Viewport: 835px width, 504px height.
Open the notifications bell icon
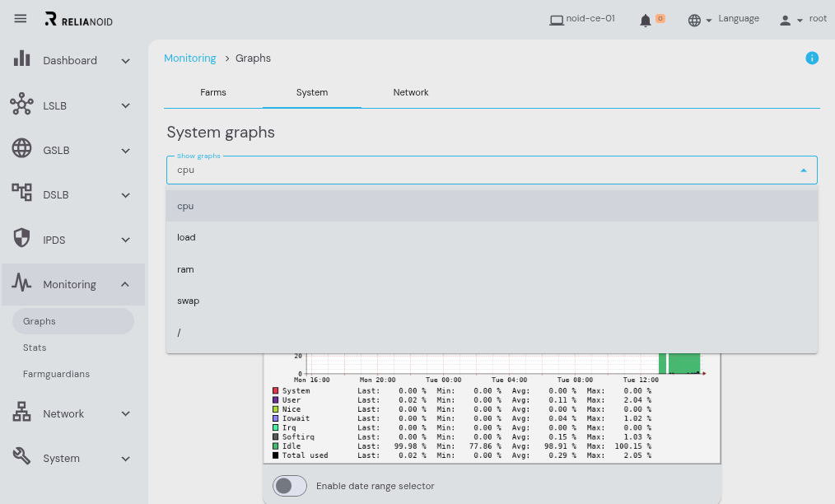(646, 21)
